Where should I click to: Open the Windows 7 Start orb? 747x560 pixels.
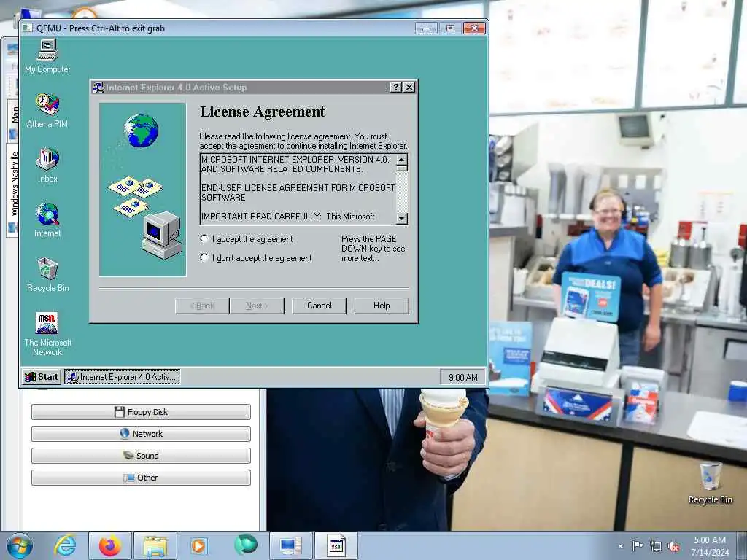20,545
